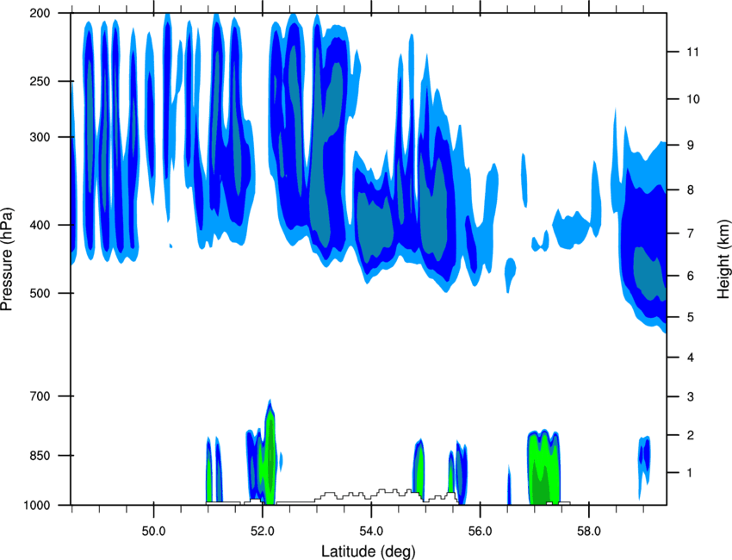Click the 400 pressure tick label
The width and height of the screenshot is (732, 560).
tap(40, 225)
